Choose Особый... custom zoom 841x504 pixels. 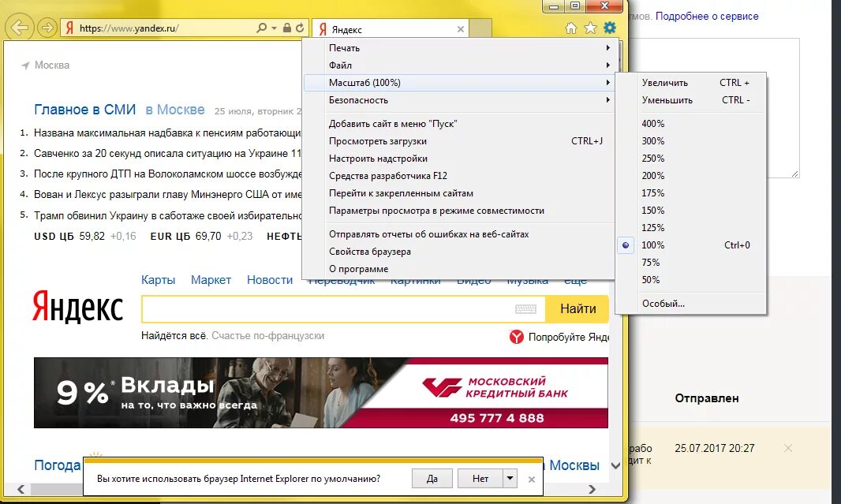tap(691, 304)
